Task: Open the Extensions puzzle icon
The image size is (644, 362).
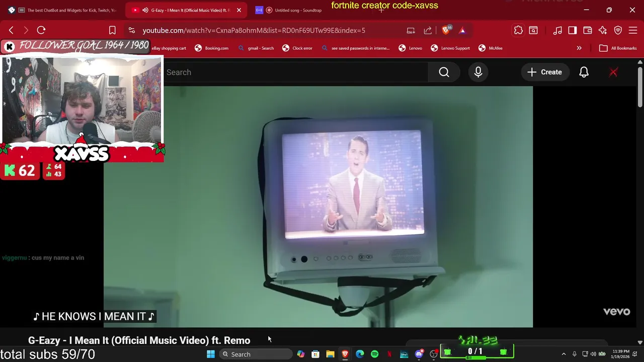Action: pos(518,30)
